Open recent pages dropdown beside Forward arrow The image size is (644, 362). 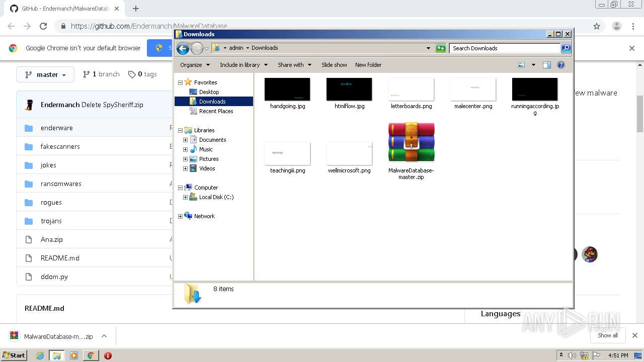coord(206,48)
